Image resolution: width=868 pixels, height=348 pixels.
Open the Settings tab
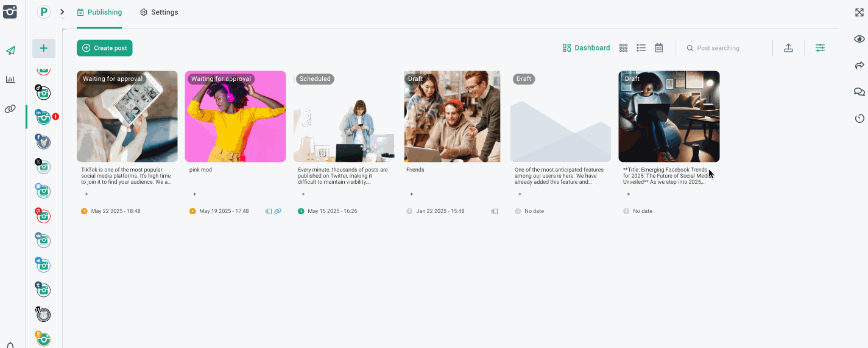(159, 12)
